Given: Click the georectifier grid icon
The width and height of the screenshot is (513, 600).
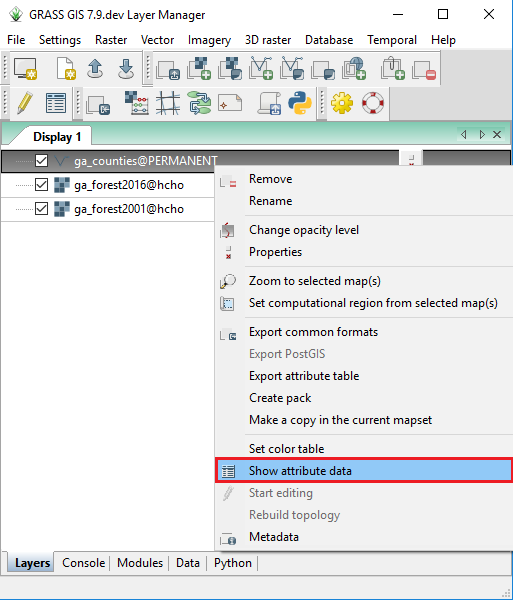Looking at the screenshot, I should coord(168,103).
